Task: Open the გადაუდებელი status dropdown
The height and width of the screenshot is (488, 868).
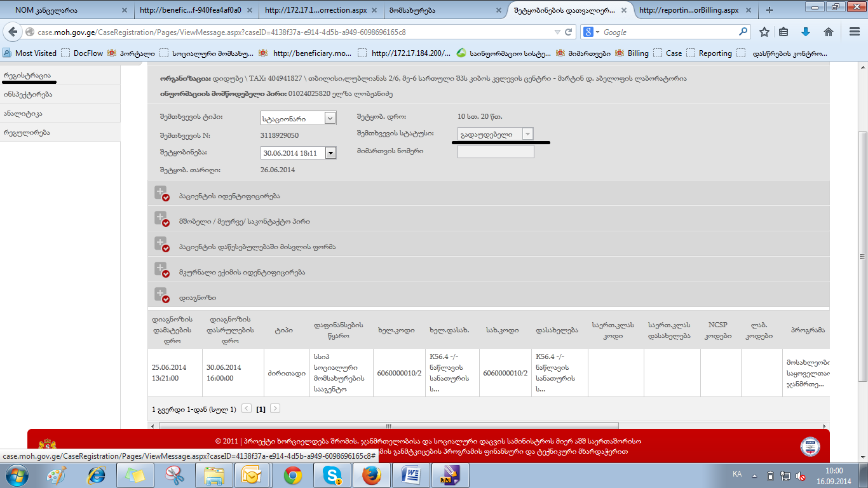Action: (527, 134)
